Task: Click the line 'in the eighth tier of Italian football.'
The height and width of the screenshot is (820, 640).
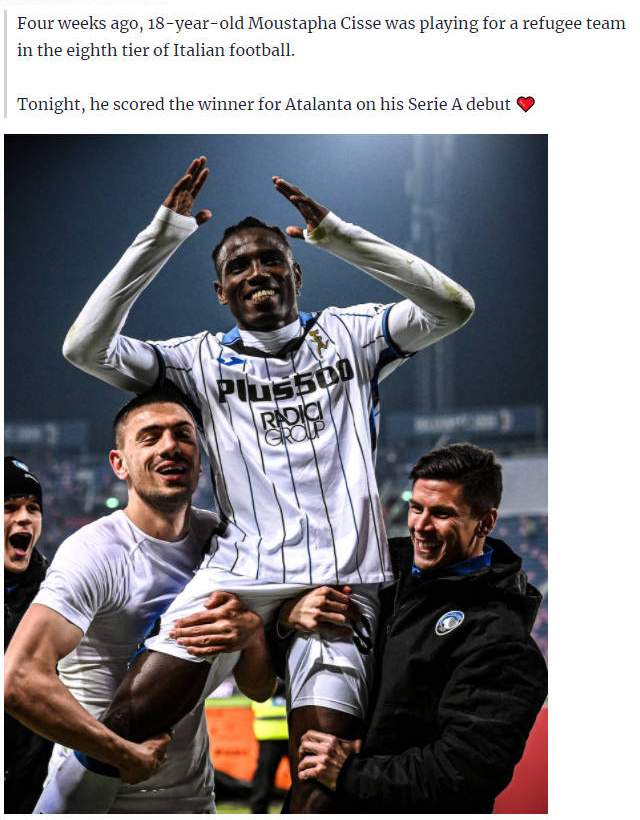Action: (x=156, y=50)
